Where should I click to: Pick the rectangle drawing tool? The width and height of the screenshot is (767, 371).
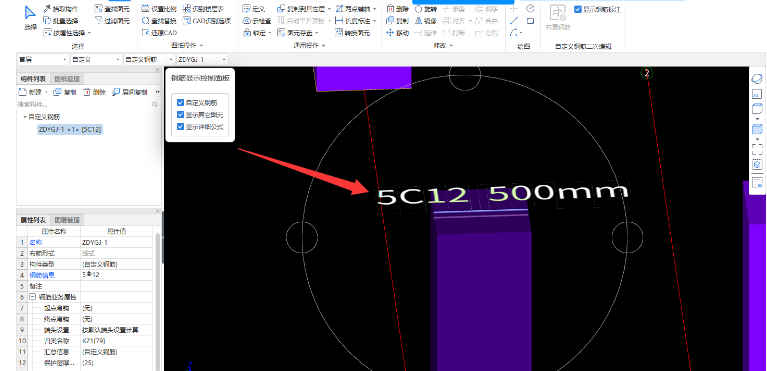point(530,21)
